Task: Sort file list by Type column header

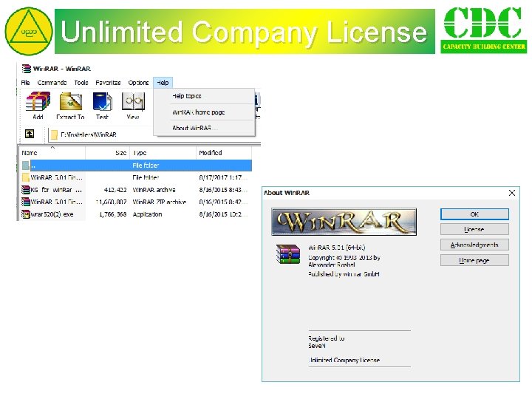Action: tap(163, 153)
